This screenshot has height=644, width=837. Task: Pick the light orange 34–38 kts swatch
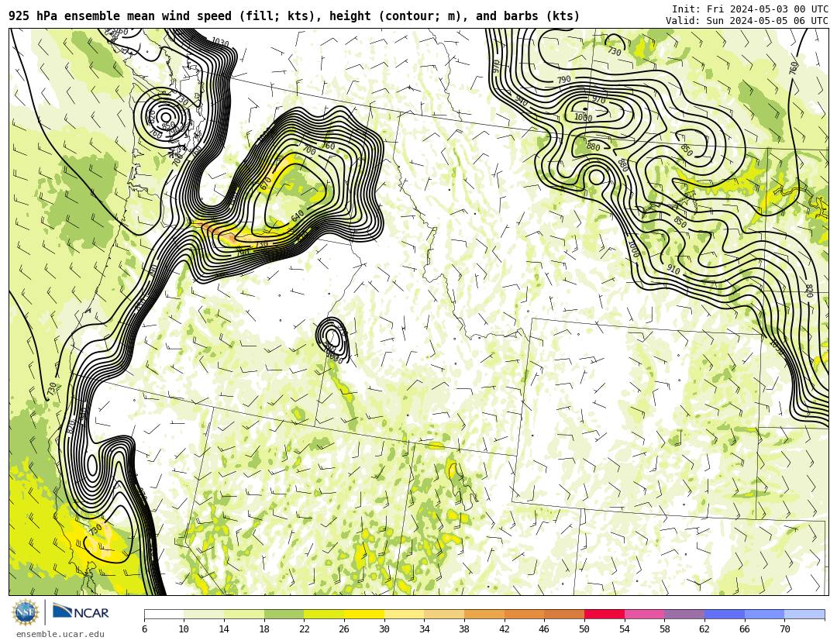coord(444,614)
